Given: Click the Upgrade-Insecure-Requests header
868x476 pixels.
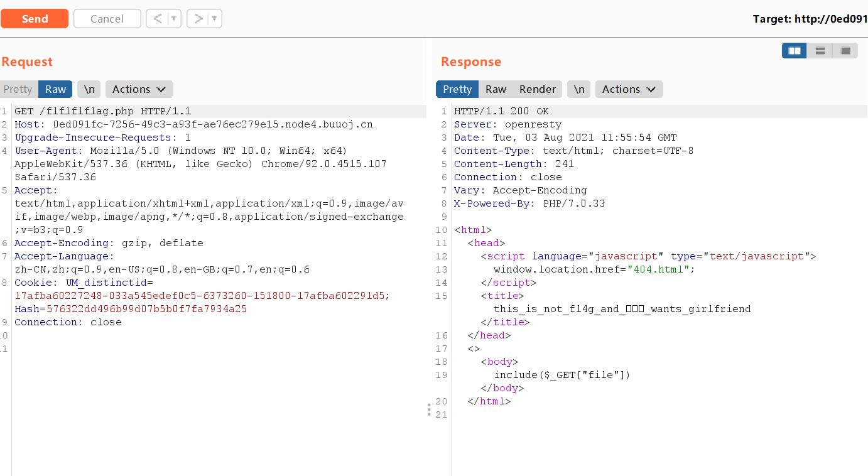Looking at the screenshot, I should click(x=102, y=138).
